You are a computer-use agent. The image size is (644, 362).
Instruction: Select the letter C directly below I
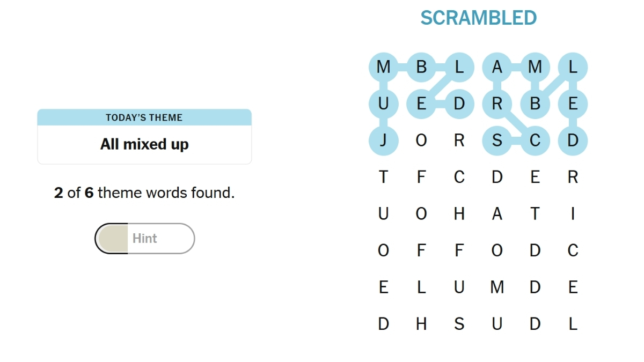(573, 250)
